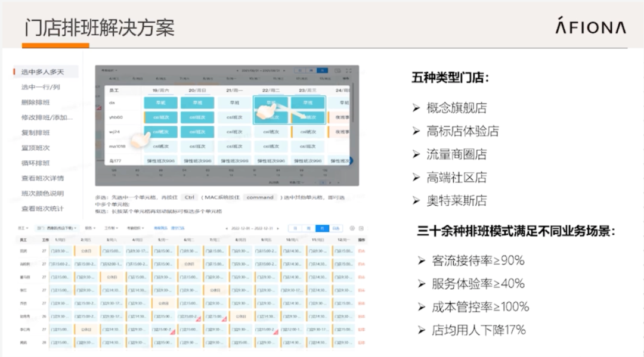Click the settings gear icon above the schedule table
644x357 pixels.
click(352, 228)
